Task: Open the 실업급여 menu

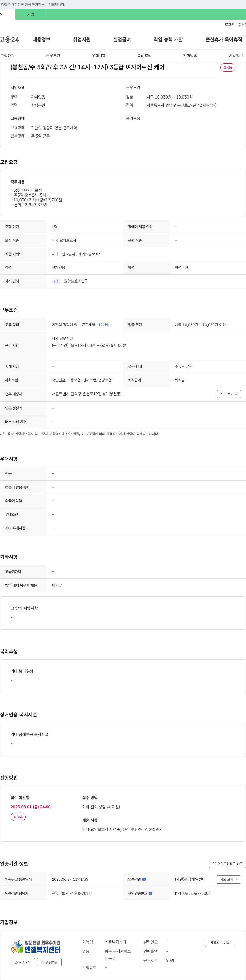Action: pyautogui.click(x=122, y=40)
